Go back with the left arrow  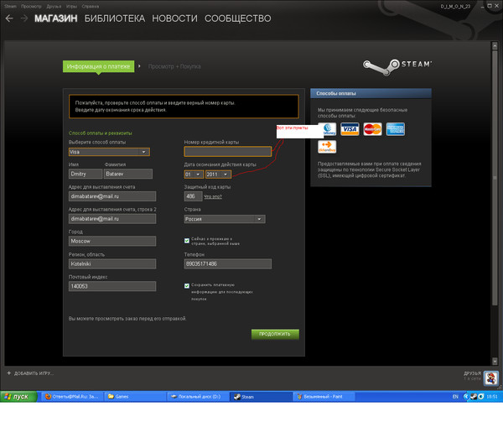(9, 18)
